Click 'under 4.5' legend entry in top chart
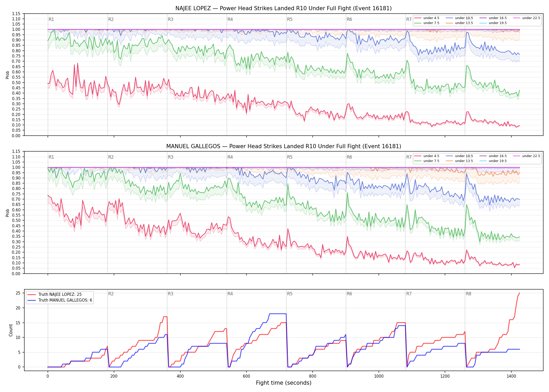549x392 pixels. 427,18
